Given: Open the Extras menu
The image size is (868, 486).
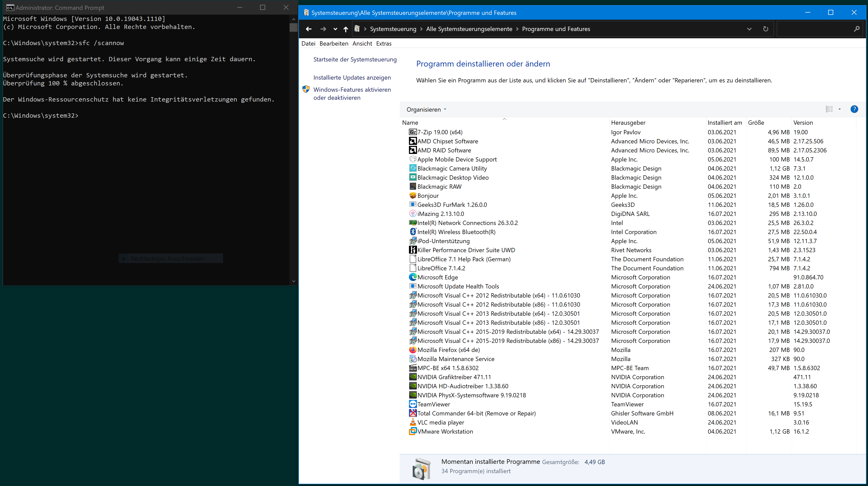Looking at the screenshot, I should 384,44.
